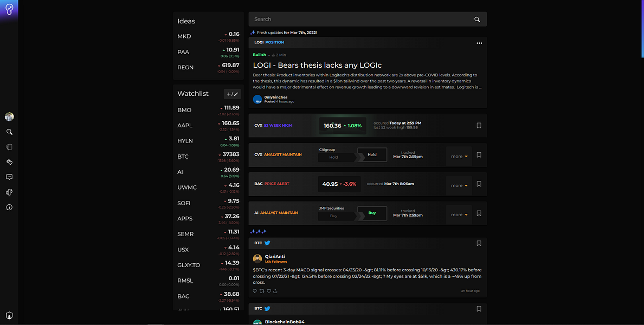
Task: Select BAC row in the Watchlist
Action: coord(208,296)
